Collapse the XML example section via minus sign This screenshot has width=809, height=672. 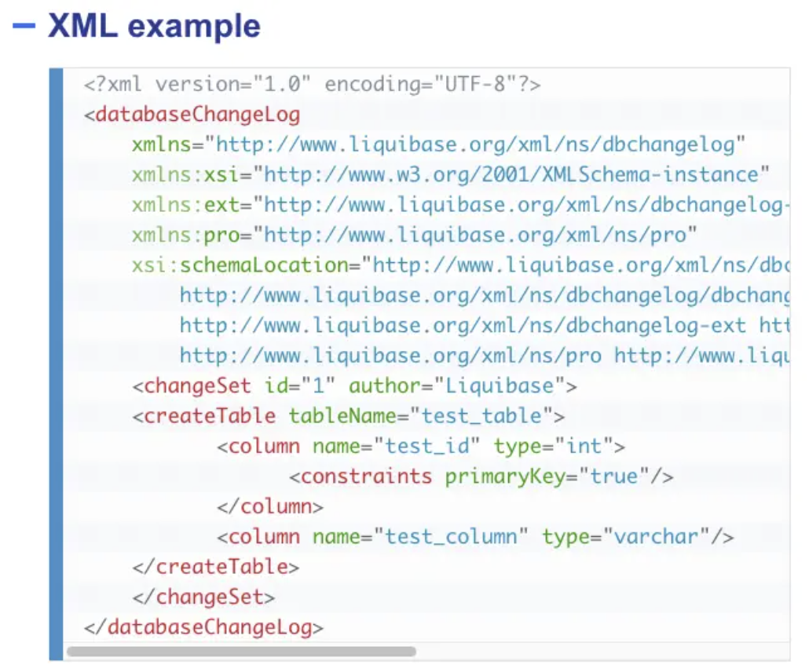24,26
